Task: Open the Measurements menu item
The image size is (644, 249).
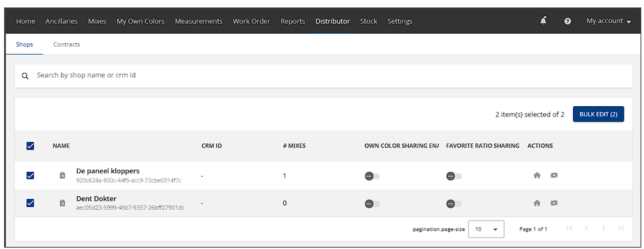Action: pos(199,21)
